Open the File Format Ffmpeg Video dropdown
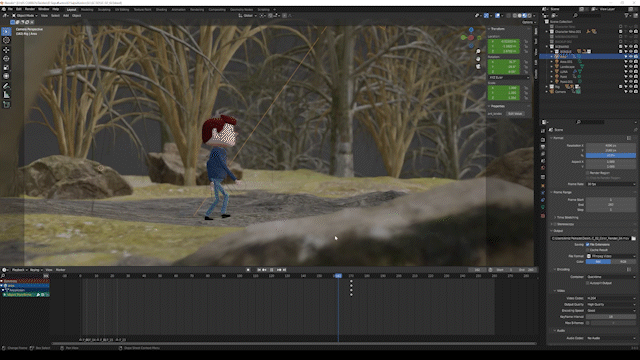The height and width of the screenshot is (360, 640). [x=611, y=256]
